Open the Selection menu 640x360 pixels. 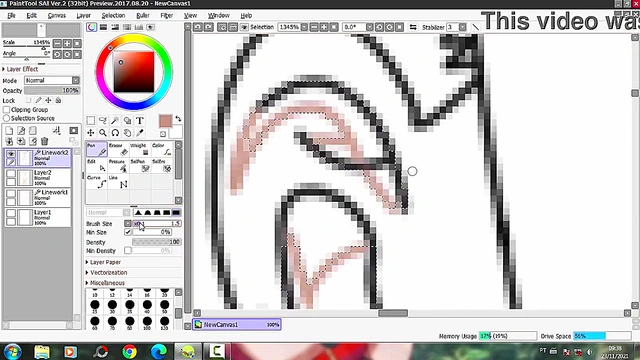pyautogui.click(x=113, y=16)
